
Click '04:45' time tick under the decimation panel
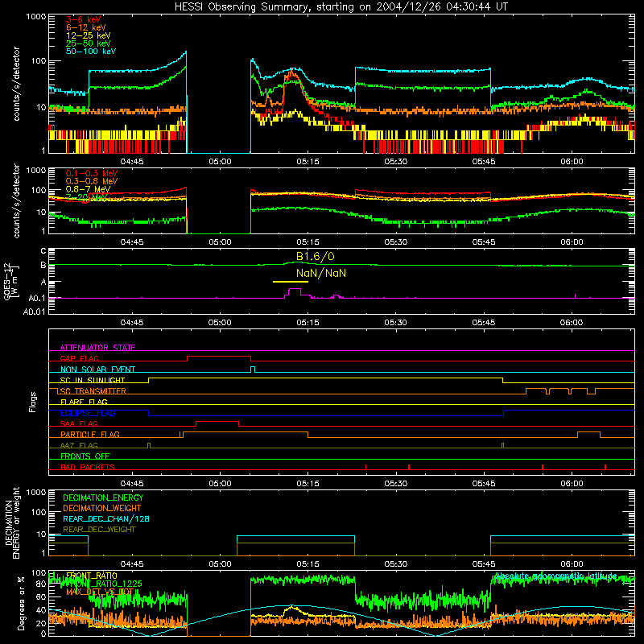point(132,564)
